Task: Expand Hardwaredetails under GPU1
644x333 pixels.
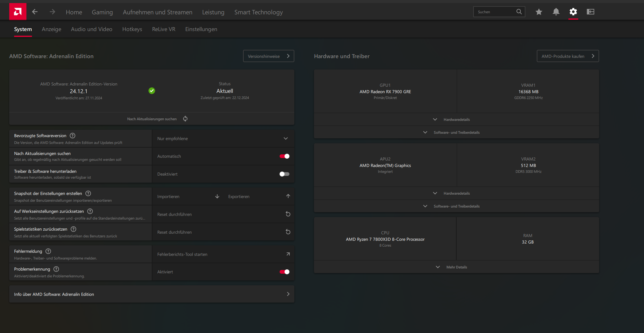Action: (x=456, y=119)
